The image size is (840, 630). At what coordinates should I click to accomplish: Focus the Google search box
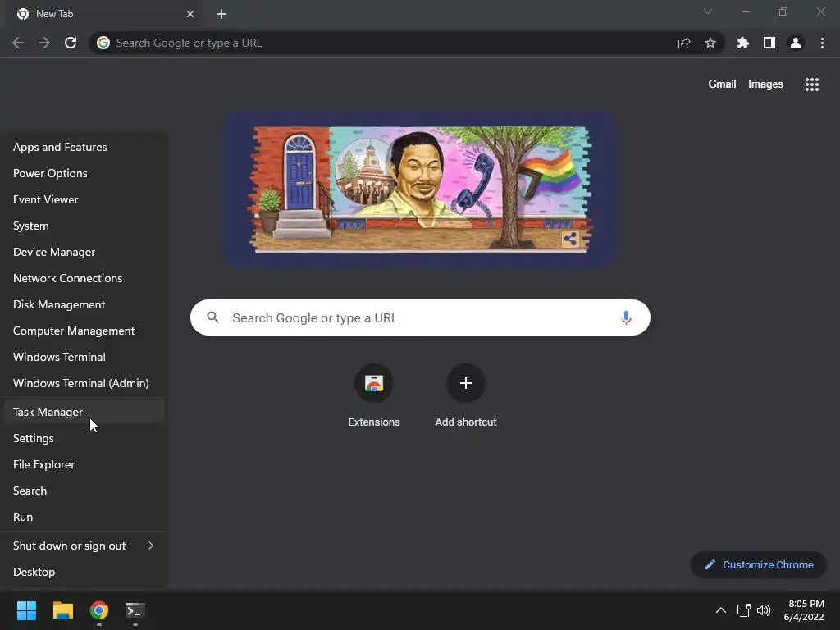click(420, 317)
